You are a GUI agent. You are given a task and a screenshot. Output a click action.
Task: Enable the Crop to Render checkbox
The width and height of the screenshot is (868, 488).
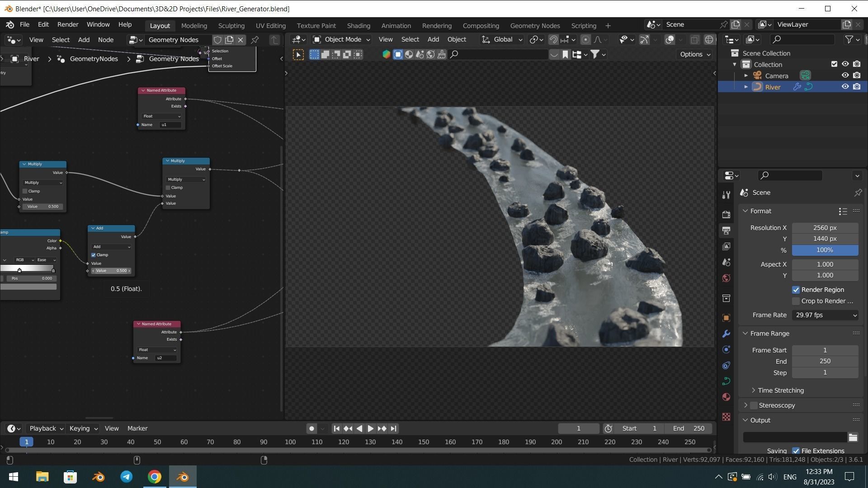click(x=796, y=301)
